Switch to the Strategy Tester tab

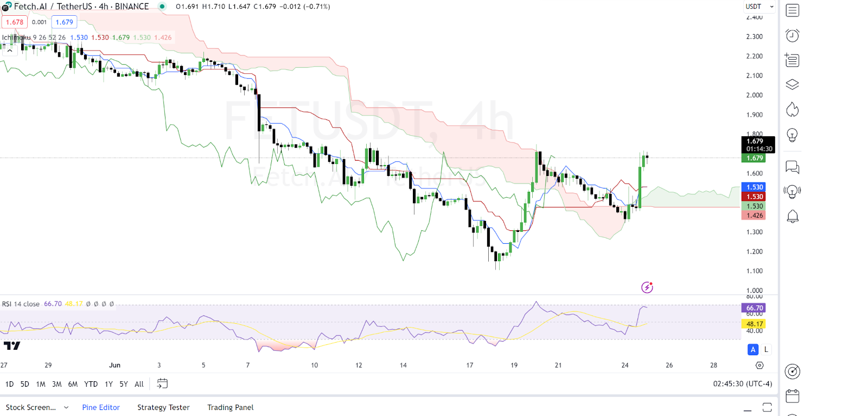pos(163,407)
